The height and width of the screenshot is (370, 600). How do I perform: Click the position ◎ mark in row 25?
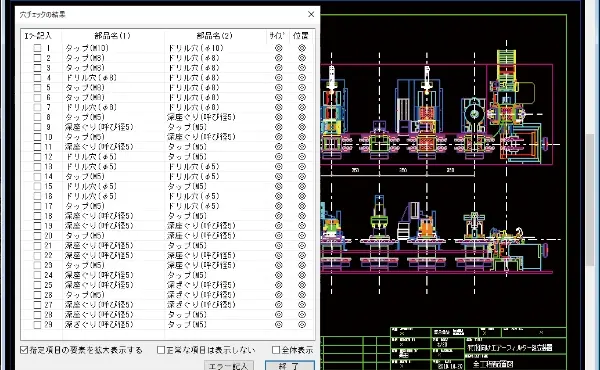coord(302,285)
